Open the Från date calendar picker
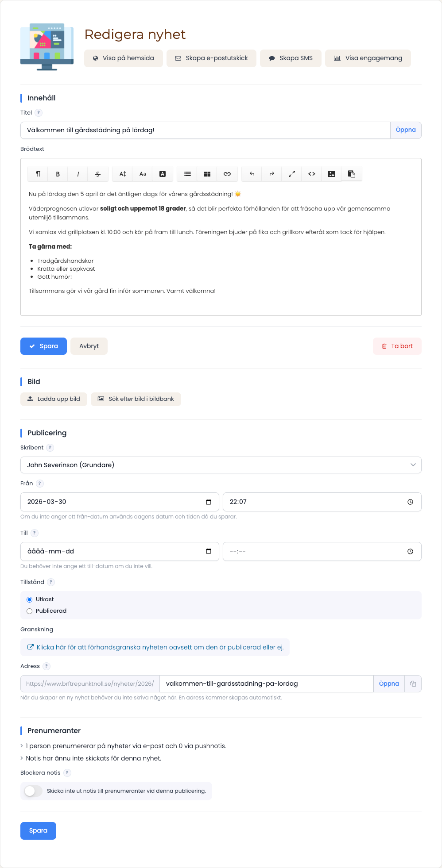 coord(209,502)
